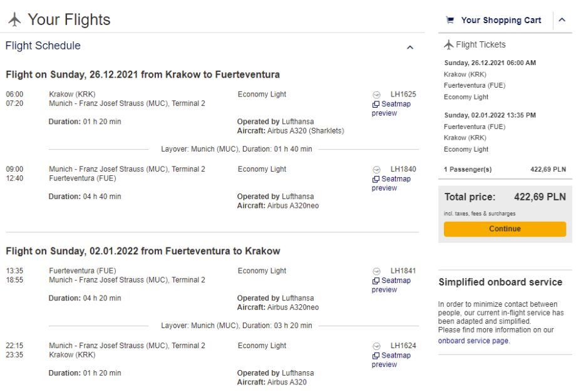Image resolution: width=576 pixels, height=392 pixels.
Task: Click the airplane icon beside Your Flights
Action: [14, 19]
